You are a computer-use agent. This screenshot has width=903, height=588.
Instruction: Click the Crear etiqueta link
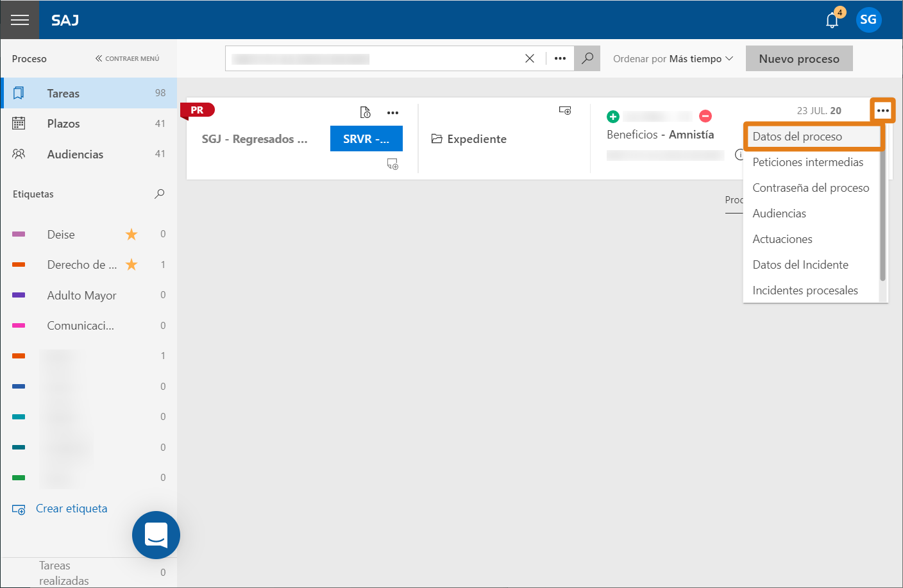[72, 508]
